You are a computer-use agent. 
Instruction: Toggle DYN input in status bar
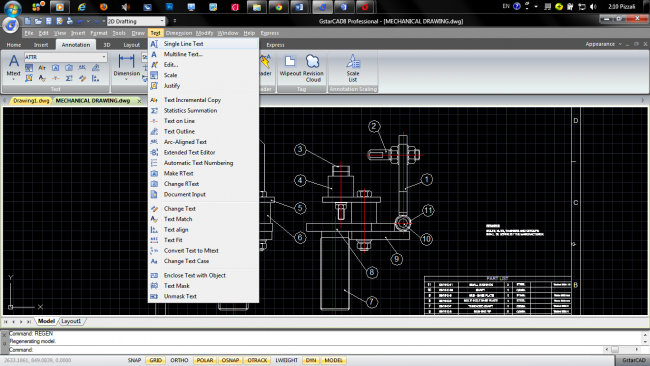(x=311, y=360)
